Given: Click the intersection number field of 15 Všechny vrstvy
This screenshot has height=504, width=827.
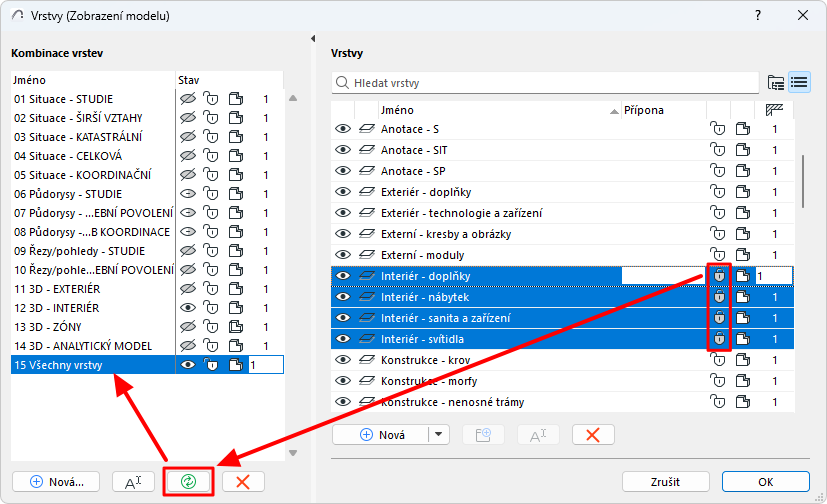Looking at the screenshot, I should point(266,365).
